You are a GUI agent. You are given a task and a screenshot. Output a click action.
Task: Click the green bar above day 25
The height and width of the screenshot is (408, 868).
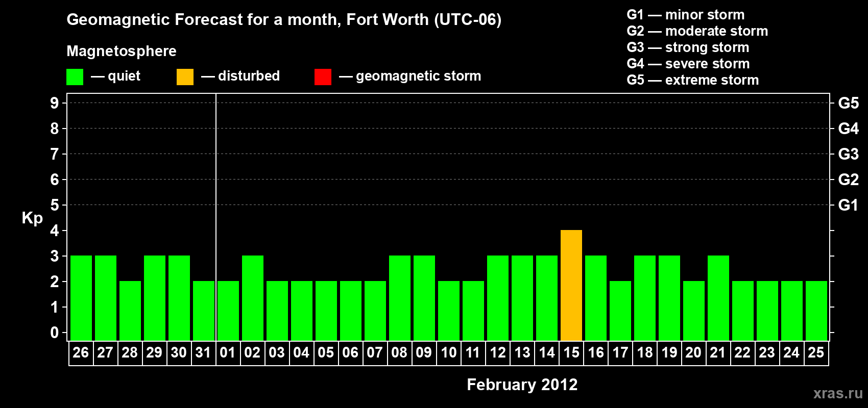tap(816, 311)
